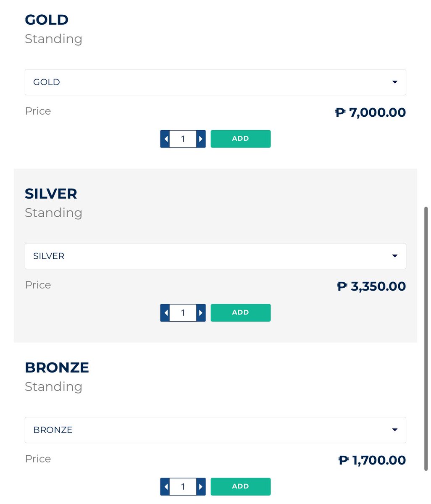Add Silver standing ticket to cart
The height and width of the screenshot is (504, 431).
240,313
